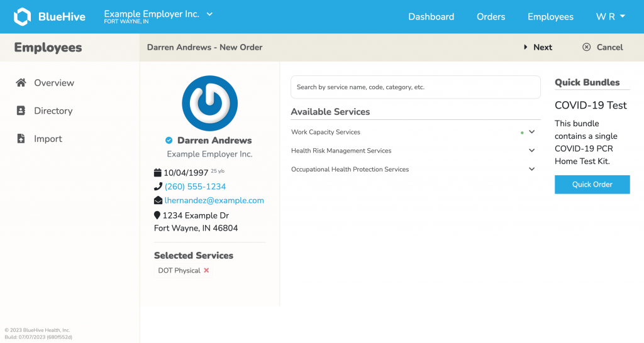Expand Health Risk Management Services chevron
Image resolution: width=644 pixels, height=343 pixels.
(531, 151)
